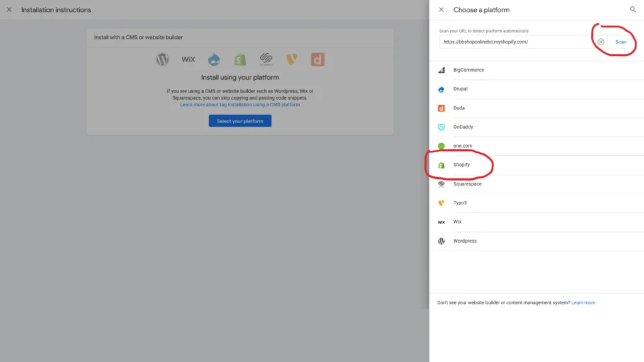Select the Duda icon in the banner row

tap(317, 59)
